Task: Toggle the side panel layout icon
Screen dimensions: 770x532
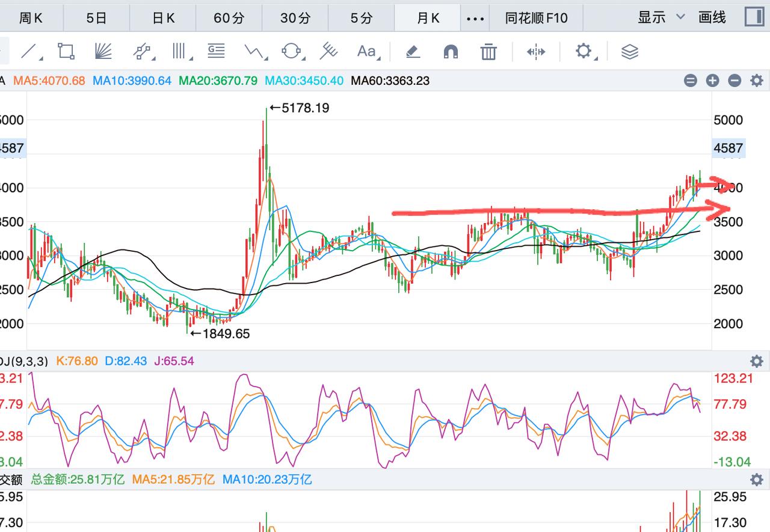Action: (x=754, y=17)
